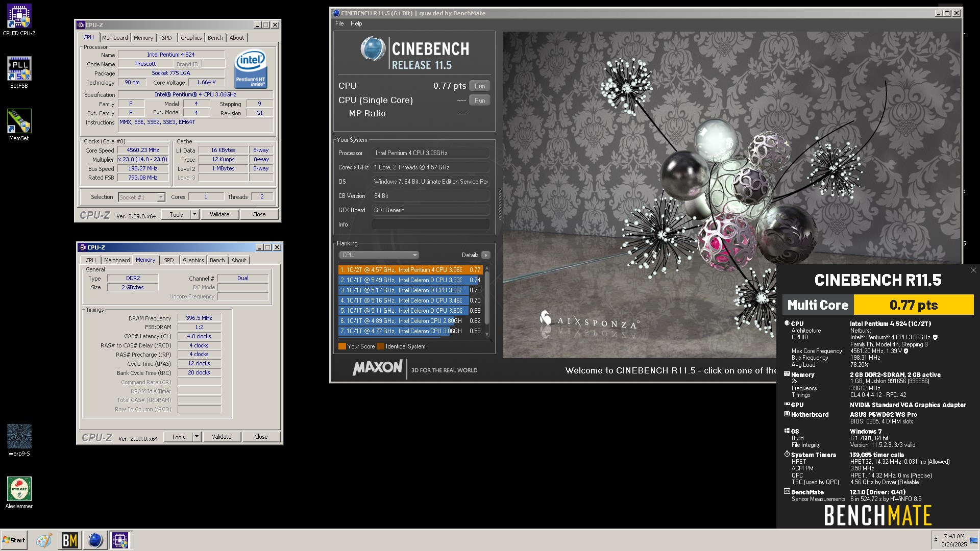Click the Start button on taskbar
The width and height of the screenshot is (980, 551).
tap(14, 540)
